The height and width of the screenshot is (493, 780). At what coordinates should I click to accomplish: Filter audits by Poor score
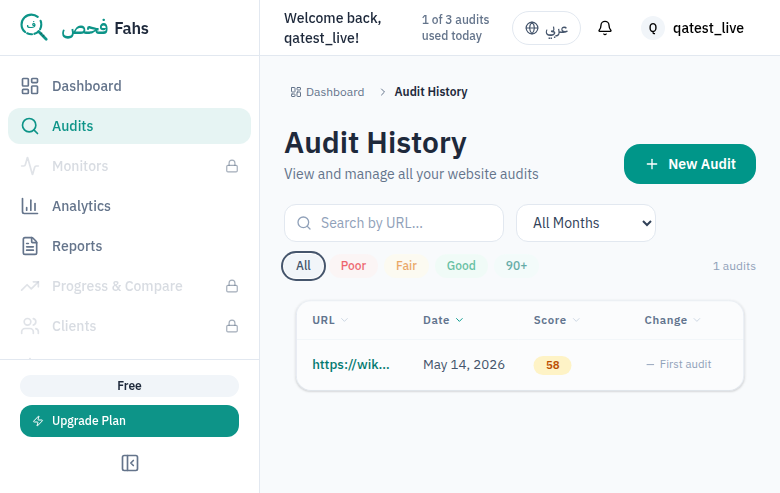tap(353, 266)
